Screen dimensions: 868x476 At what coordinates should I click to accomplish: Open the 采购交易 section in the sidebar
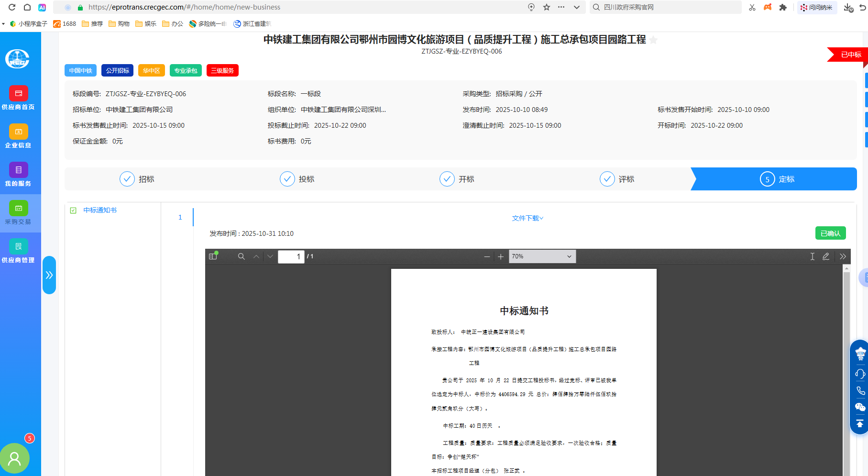pyautogui.click(x=18, y=213)
